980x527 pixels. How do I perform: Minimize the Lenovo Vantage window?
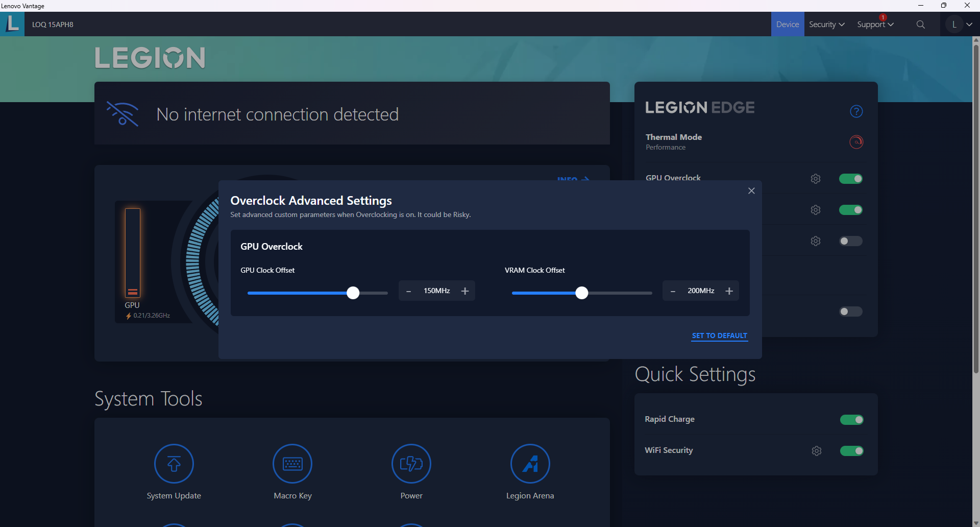click(x=921, y=6)
